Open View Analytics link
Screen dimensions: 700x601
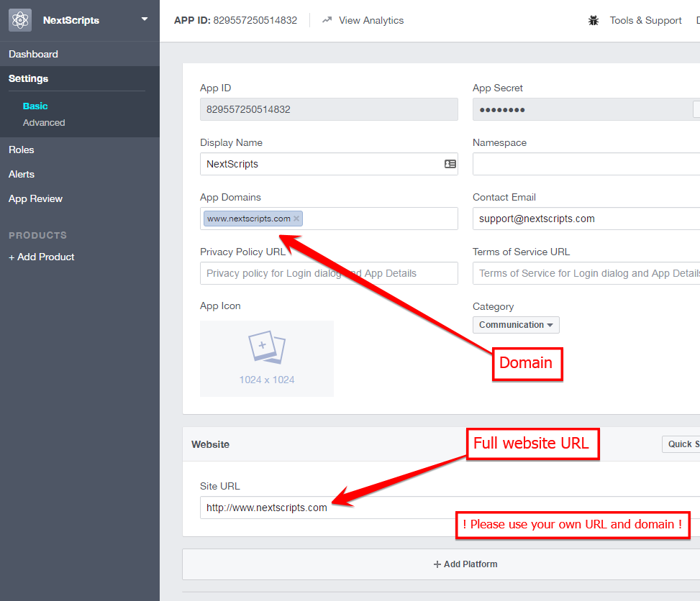pyautogui.click(x=371, y=21)
